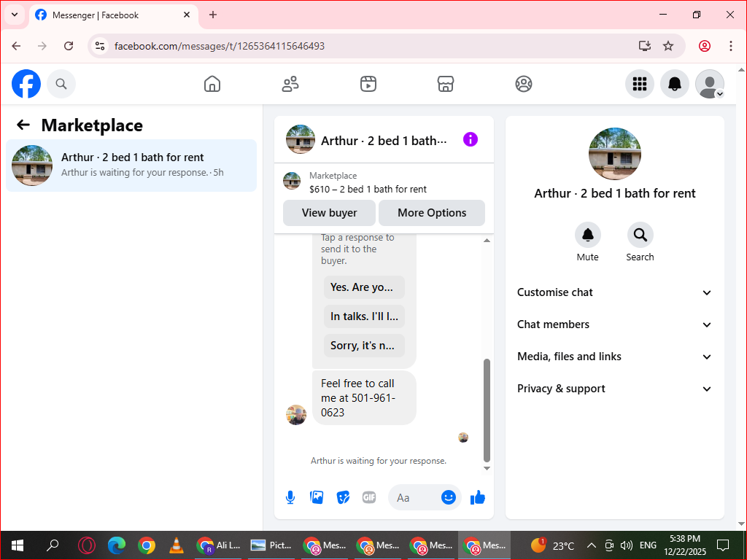Open the account profile avatar menu
Viewport: 747px width, 560px height.
[x=710, y=84]
